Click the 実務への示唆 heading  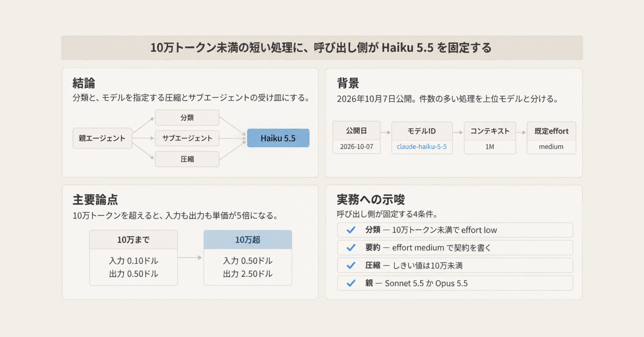pos(371,200)
